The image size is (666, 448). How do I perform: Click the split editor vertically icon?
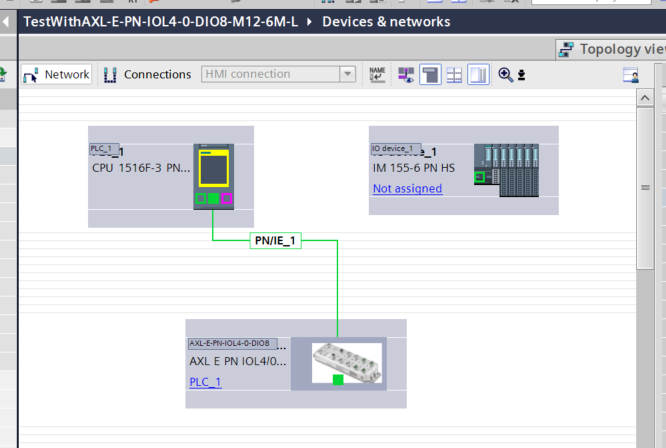tap(478, 74)
